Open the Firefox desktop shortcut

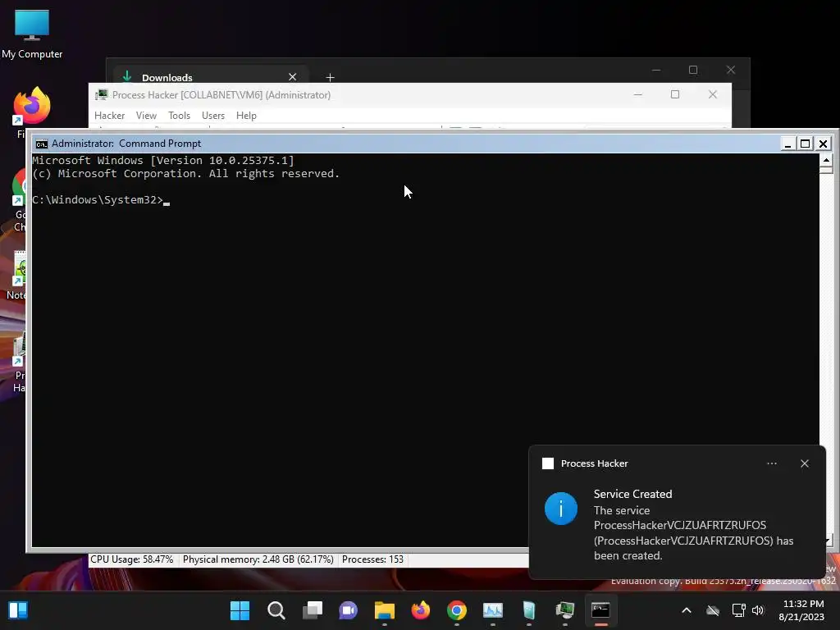pos(31,107)
